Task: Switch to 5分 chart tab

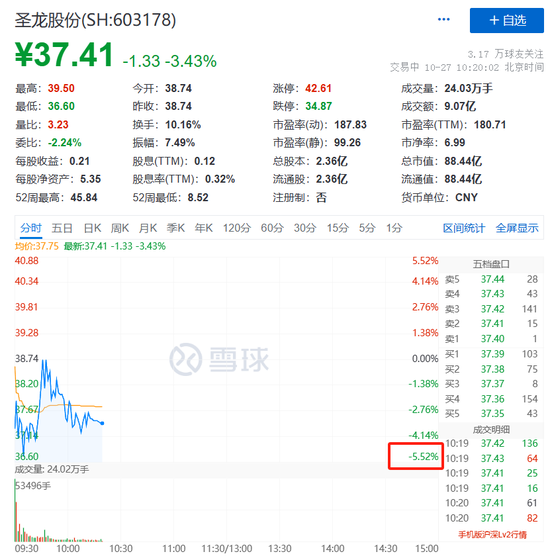Action: click(x=367, y=228)
